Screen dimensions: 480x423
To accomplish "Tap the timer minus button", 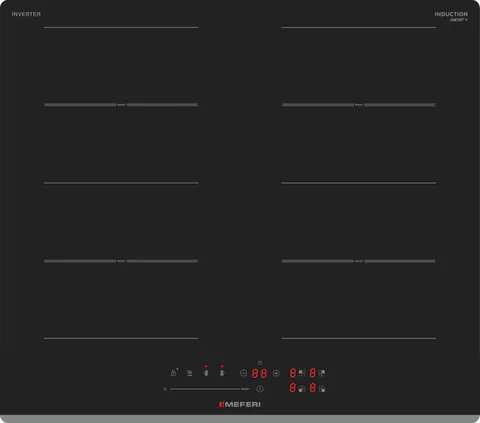I will [243, 373].
